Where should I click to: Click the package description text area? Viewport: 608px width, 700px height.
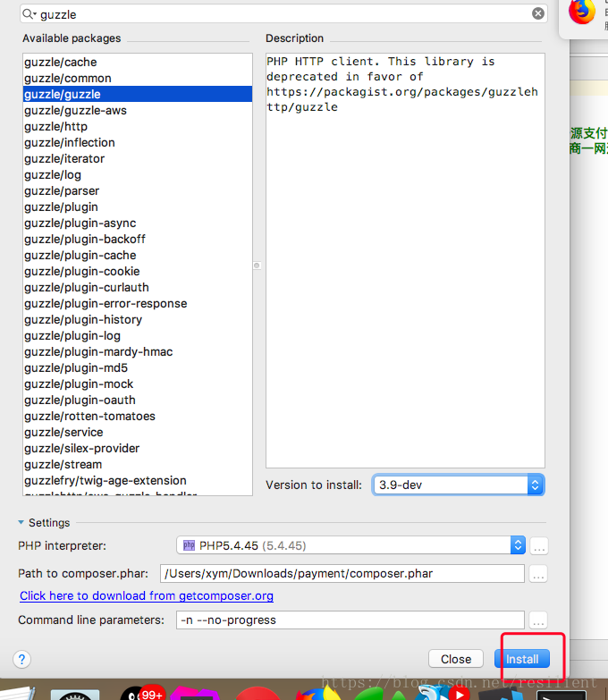405,260
